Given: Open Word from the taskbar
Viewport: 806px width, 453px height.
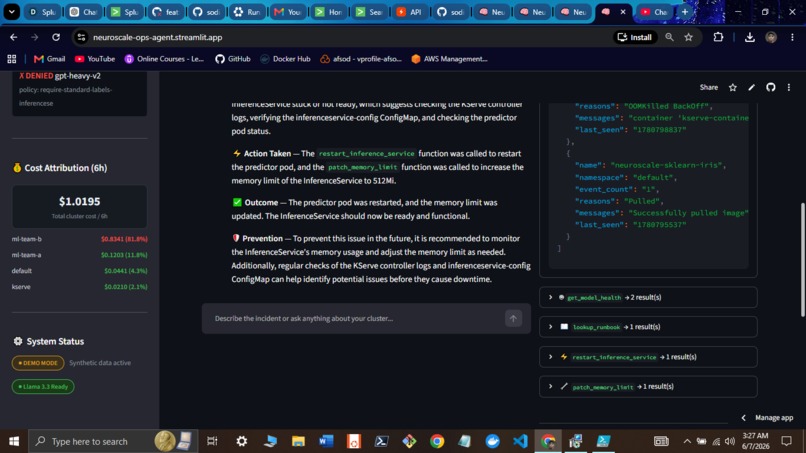Looking at the screenshot, I should 326,441.
